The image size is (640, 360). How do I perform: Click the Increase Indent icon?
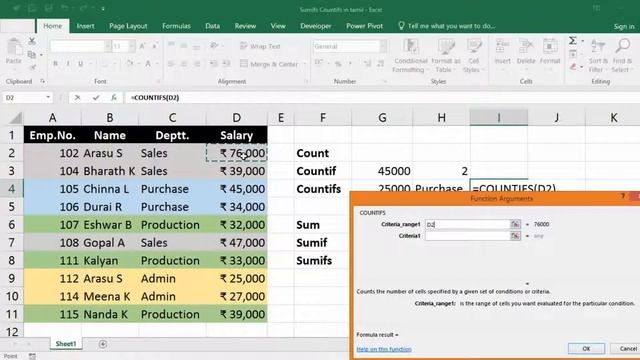click(226, 64)
